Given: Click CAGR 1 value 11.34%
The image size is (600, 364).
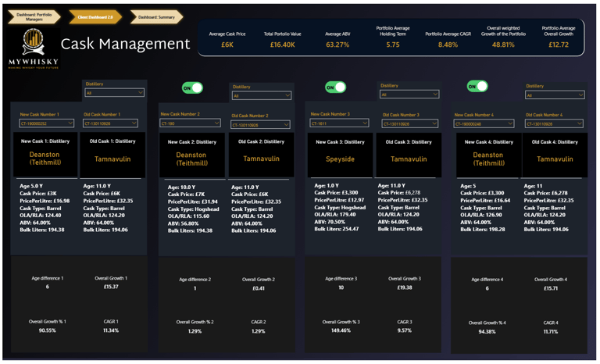Looking at the screenshot, I should pos(111,330).
